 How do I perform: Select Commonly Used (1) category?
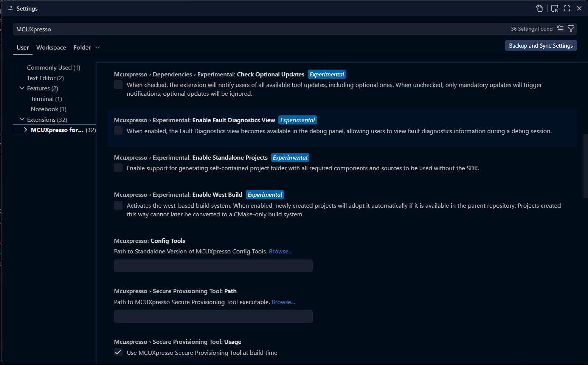(54, 68)
